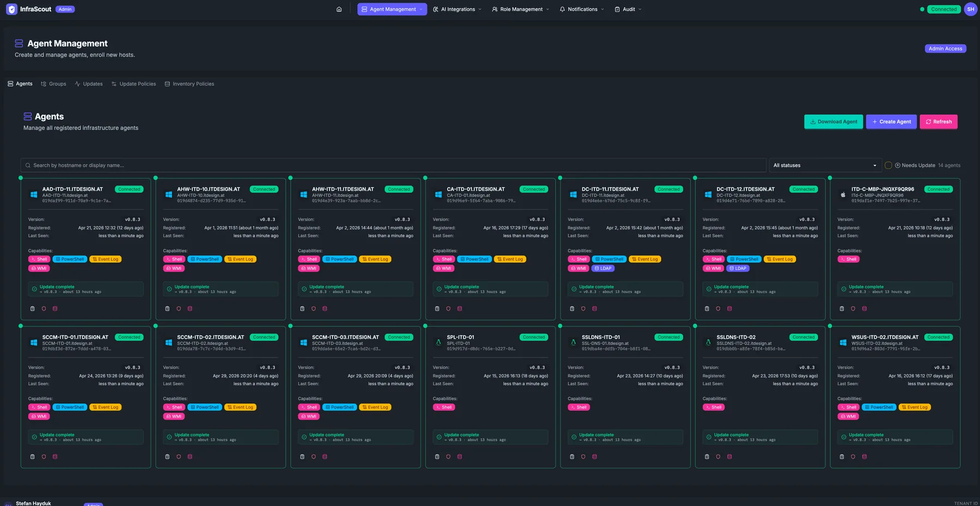Image resolution: width=980 pixels, height=506 pixels.
Task: Click the Connected status in header
Action: 944,9
